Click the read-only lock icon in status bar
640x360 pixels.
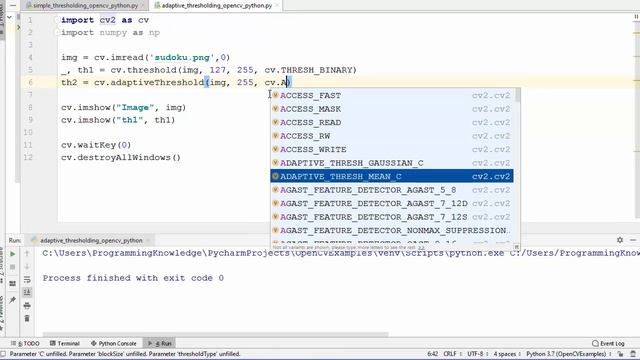coord(620,354)
